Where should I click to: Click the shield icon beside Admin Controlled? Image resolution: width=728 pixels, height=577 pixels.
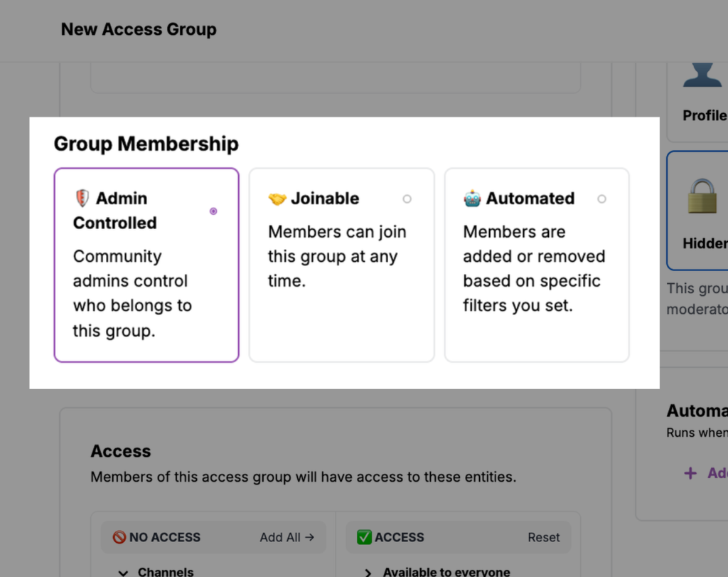(82, 198)
